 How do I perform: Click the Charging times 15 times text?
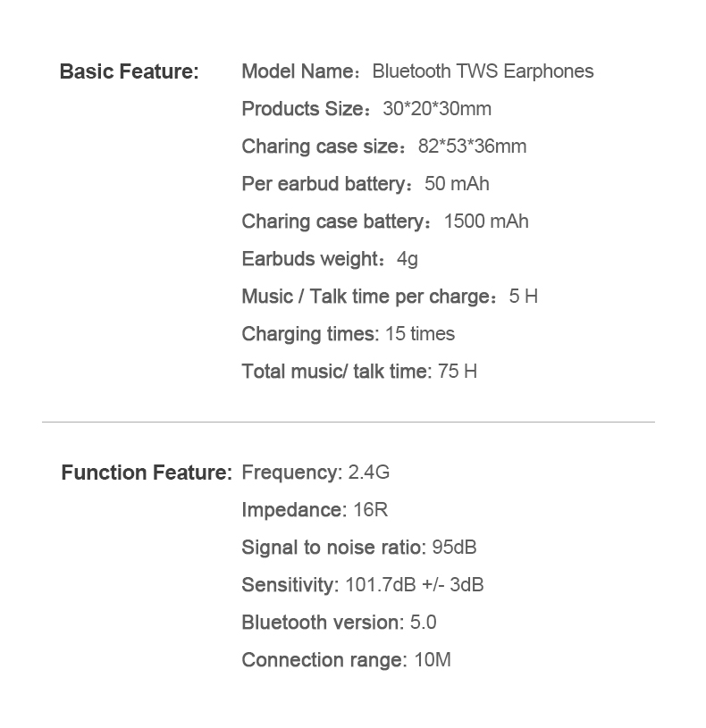click(349, 334)
